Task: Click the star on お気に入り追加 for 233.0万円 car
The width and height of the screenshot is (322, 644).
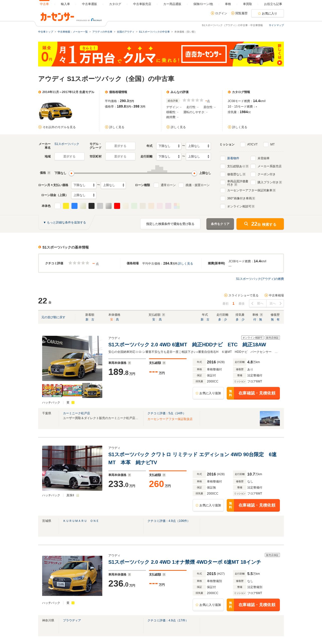Action: (197, 505)
